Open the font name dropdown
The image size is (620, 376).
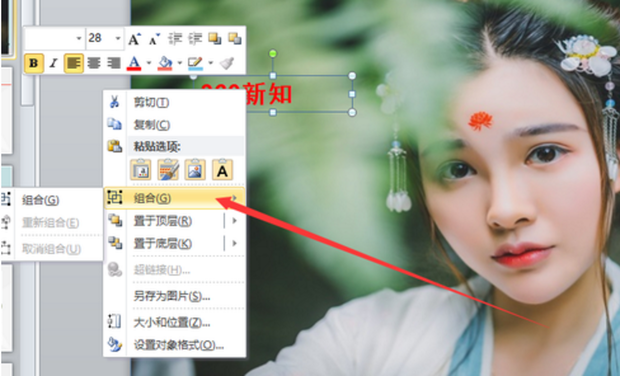point(79,38)
